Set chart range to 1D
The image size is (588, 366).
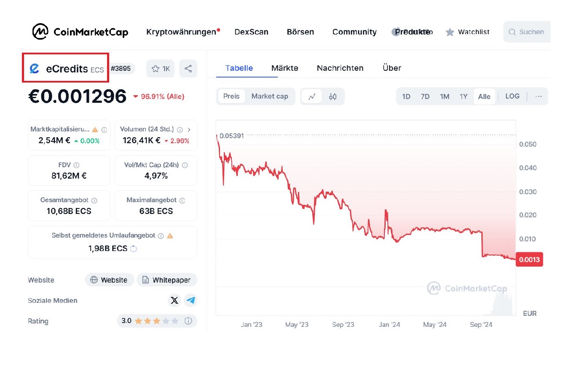[406, 96]
